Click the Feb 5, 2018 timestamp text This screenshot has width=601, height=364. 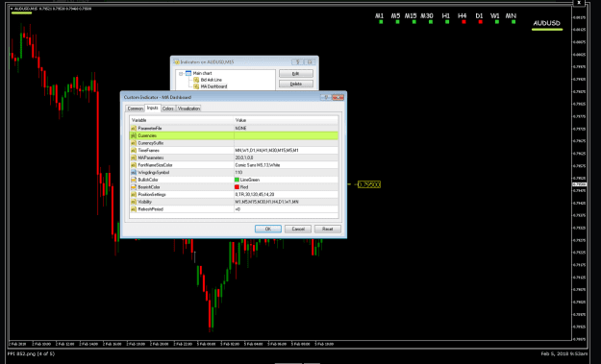(x=563, y=354)
